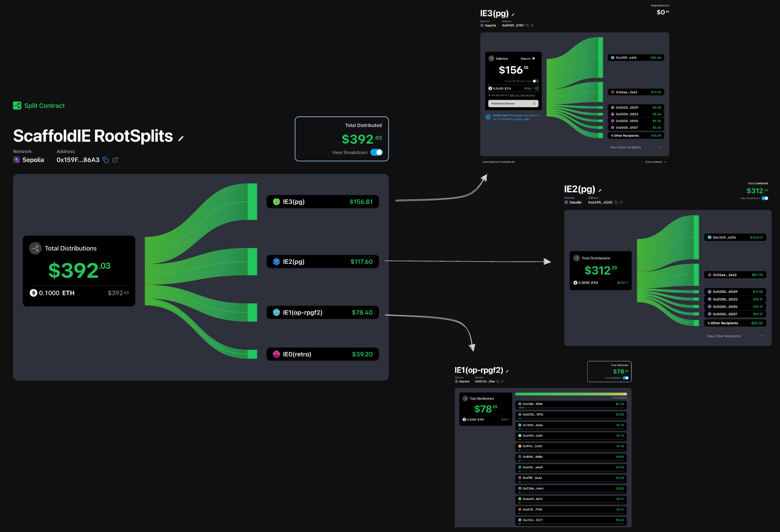Click the edit pencil beside ScaffoldIE RootSplits
780x532 pixels.
click(x=180, y=138)
